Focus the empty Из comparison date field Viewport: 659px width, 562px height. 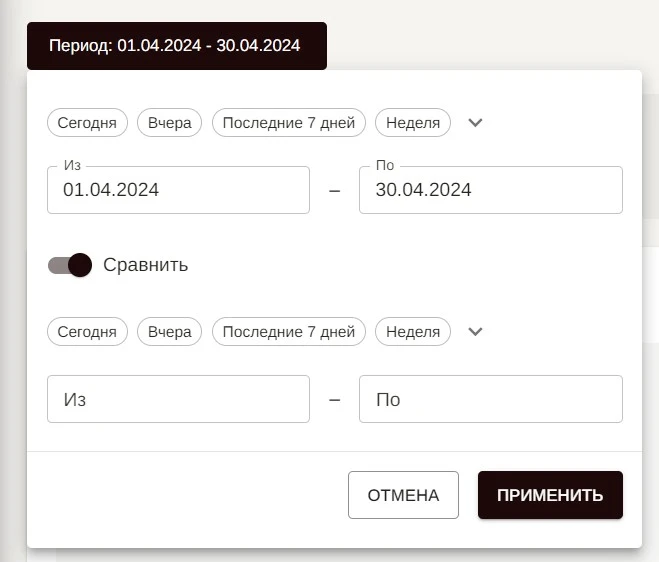178,399
